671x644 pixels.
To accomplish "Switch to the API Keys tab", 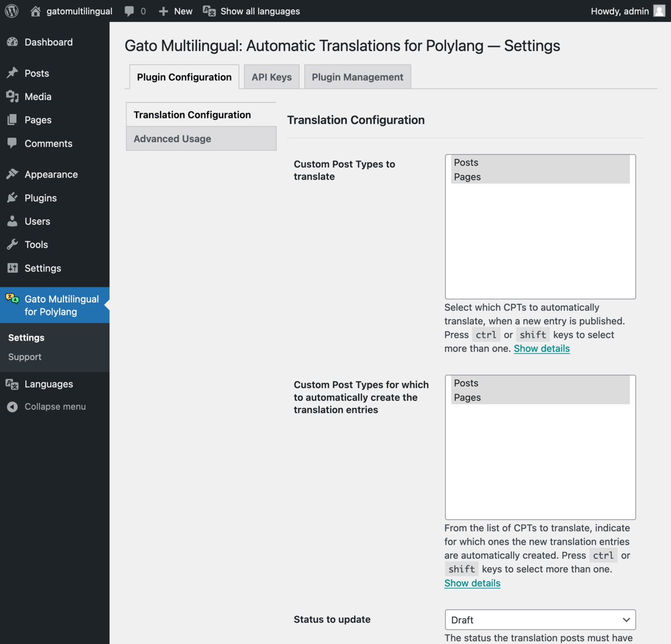I will 272,77.
